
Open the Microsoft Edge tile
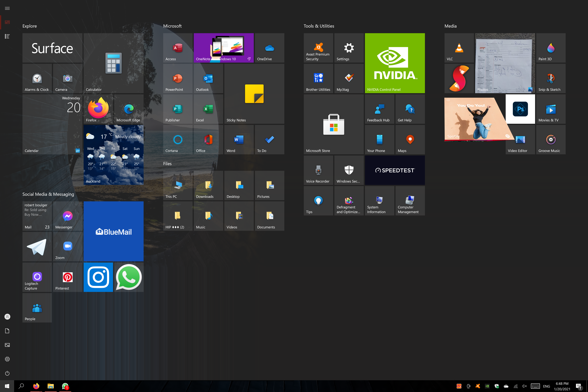click(129, 109)
